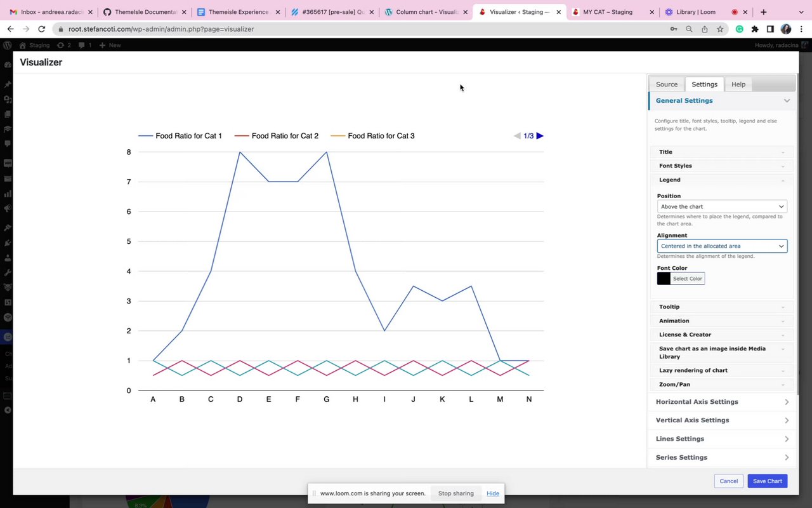The image size is (812, 508).
Task: Click the browser back arrow
Action: [11, 29]
